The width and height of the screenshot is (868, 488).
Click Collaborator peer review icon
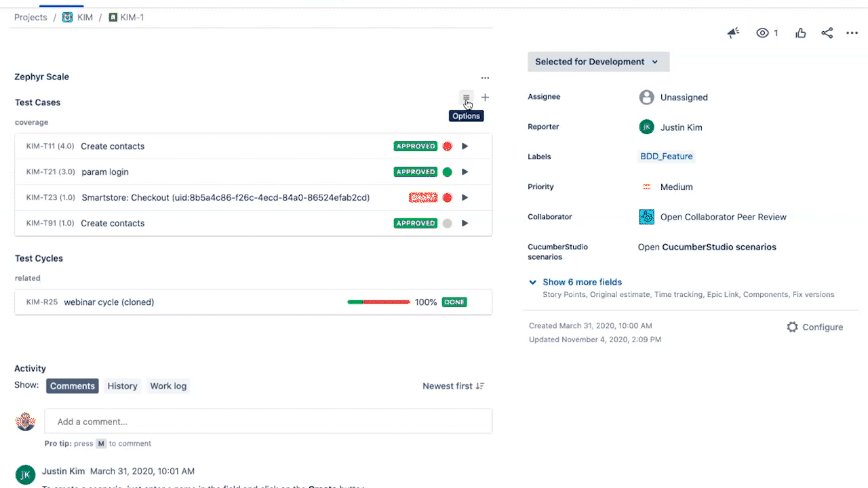pos(646,217)
